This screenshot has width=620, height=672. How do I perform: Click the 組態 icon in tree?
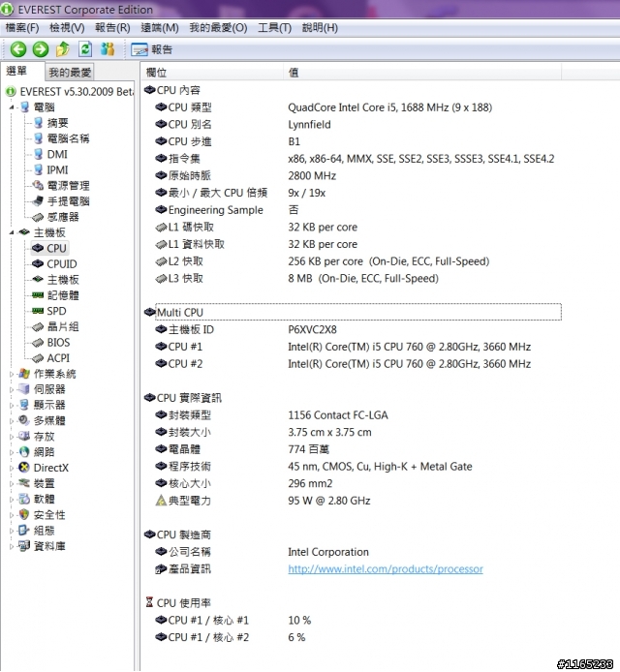pos(24,530)
